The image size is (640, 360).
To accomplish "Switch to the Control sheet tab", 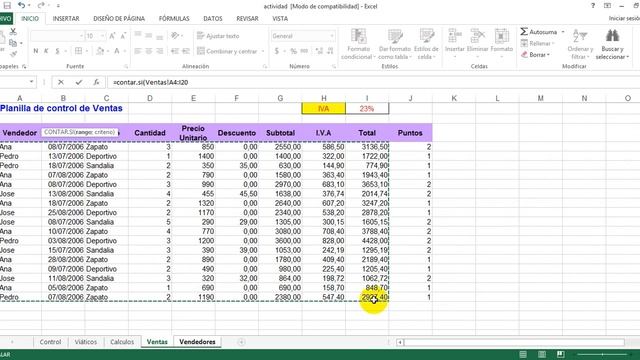I will [50, 342].
